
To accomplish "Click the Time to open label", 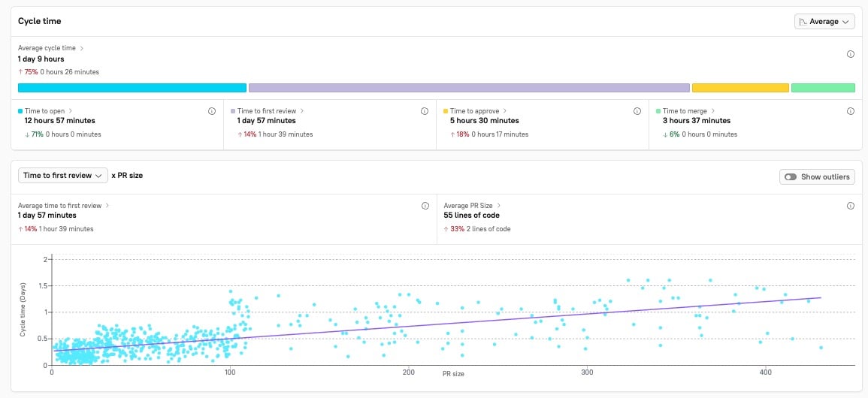I will tap(45, 111).
